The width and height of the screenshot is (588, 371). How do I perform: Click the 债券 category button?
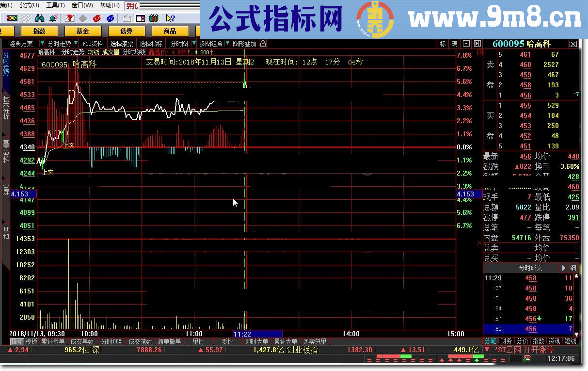pyautogui.click(x=127, y=31)
